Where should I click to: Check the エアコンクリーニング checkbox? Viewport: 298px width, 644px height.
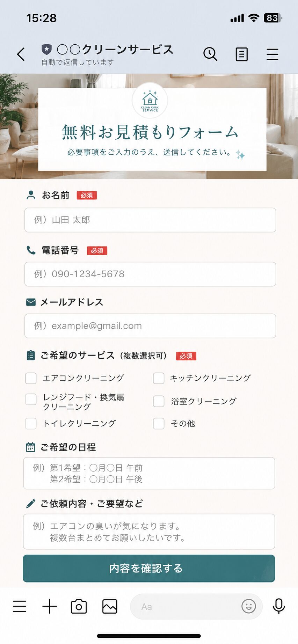(x=31, y=378)
